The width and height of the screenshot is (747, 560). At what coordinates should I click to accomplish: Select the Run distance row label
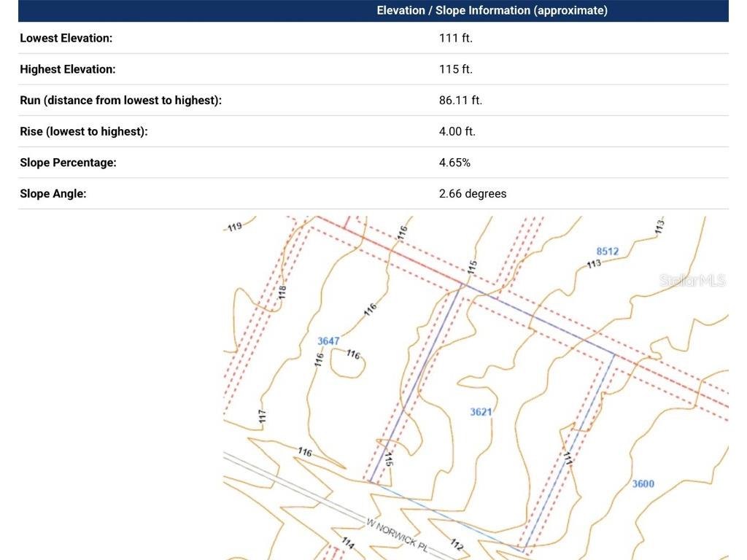120,101
